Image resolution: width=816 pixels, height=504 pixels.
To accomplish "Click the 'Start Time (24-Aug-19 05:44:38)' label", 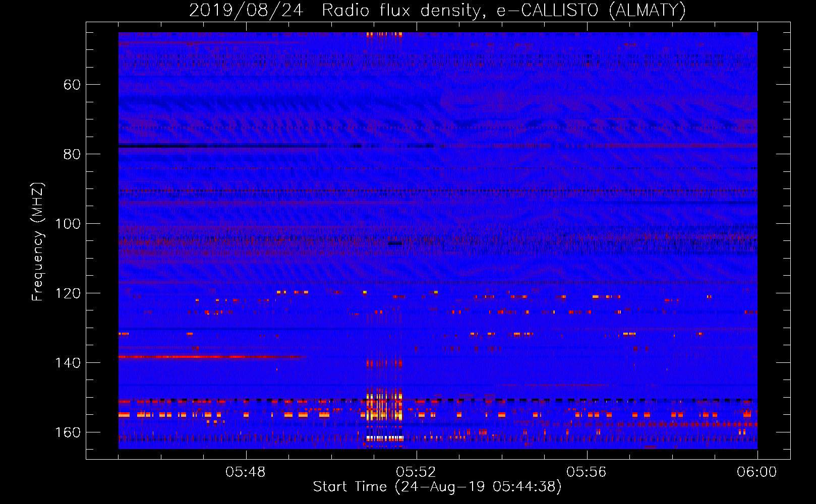I will tap(437, 487).
